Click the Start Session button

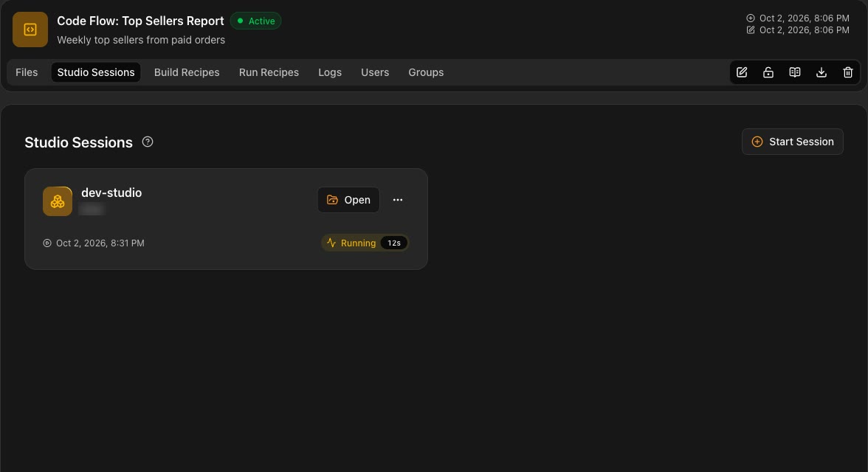(x=792, y=142)
